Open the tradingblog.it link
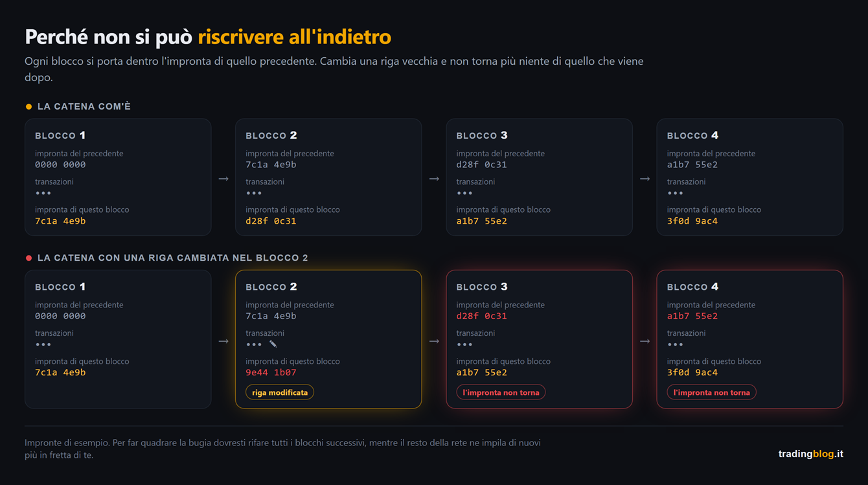 [811, 454]
